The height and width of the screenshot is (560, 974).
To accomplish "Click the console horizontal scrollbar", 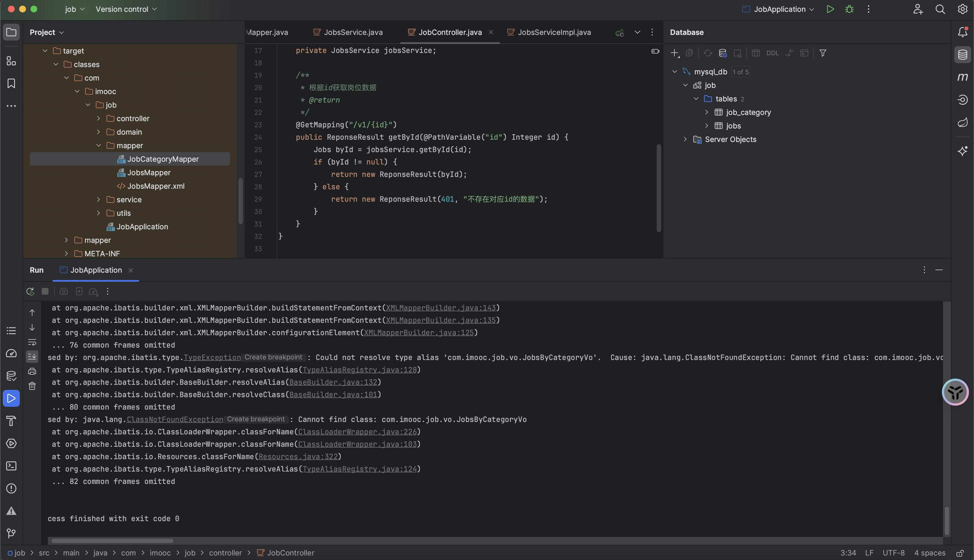I will [x=112, y=541].
